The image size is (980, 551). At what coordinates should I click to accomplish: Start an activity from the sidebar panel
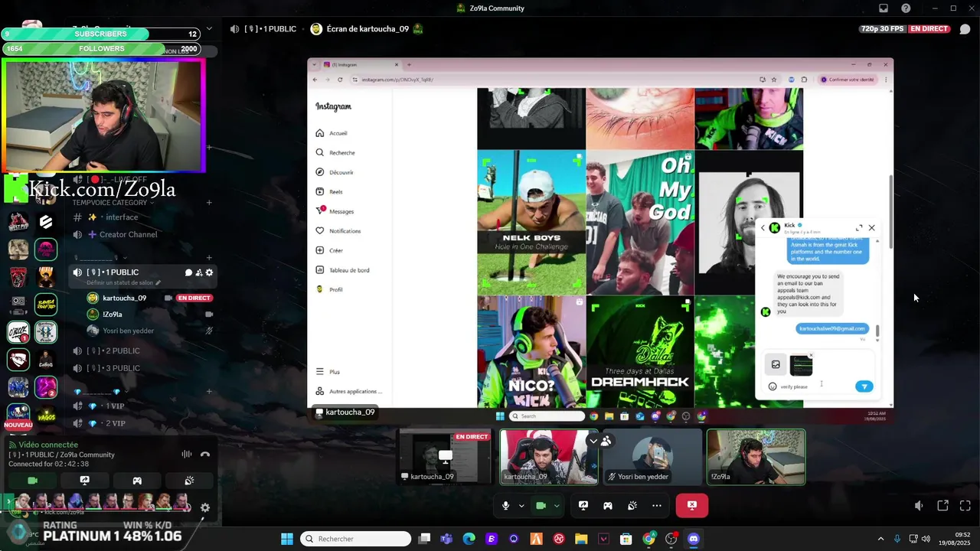tap(137, 481)
